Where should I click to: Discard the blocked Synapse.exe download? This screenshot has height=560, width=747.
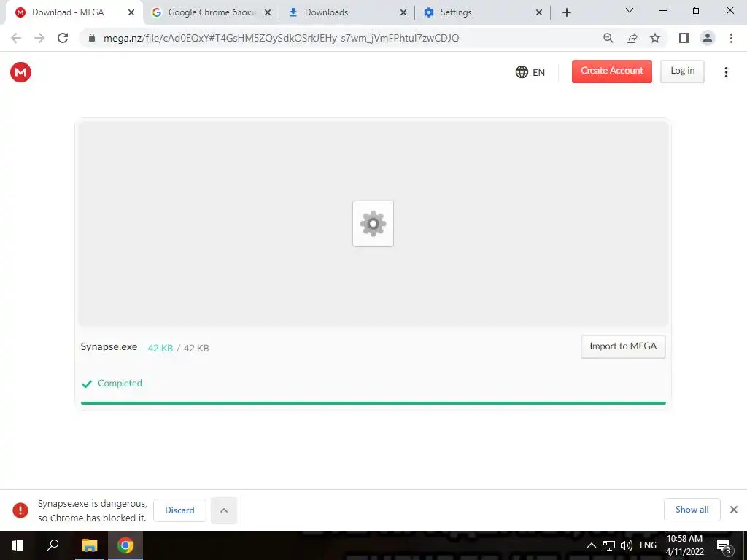(x=179, y=510)
